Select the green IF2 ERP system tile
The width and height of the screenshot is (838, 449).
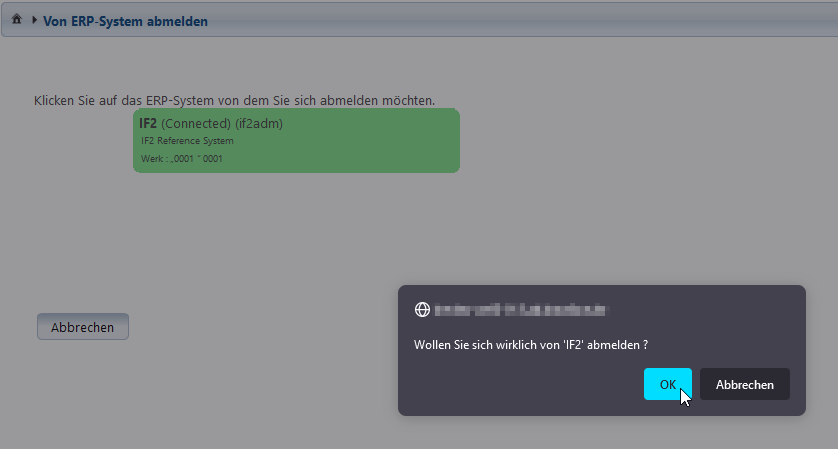tap(296, 140)
